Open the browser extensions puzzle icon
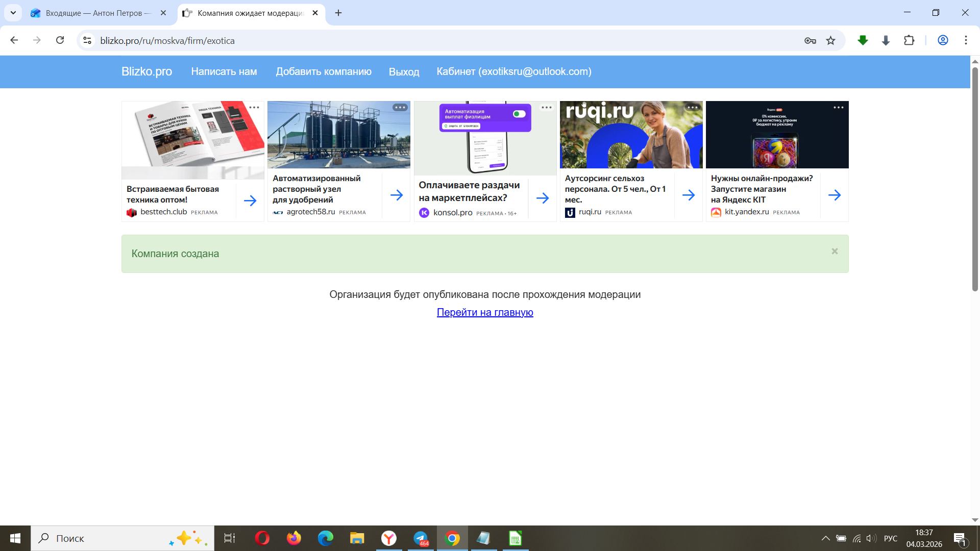Screen dimensions: 980x551 click(x=909, y=41)
